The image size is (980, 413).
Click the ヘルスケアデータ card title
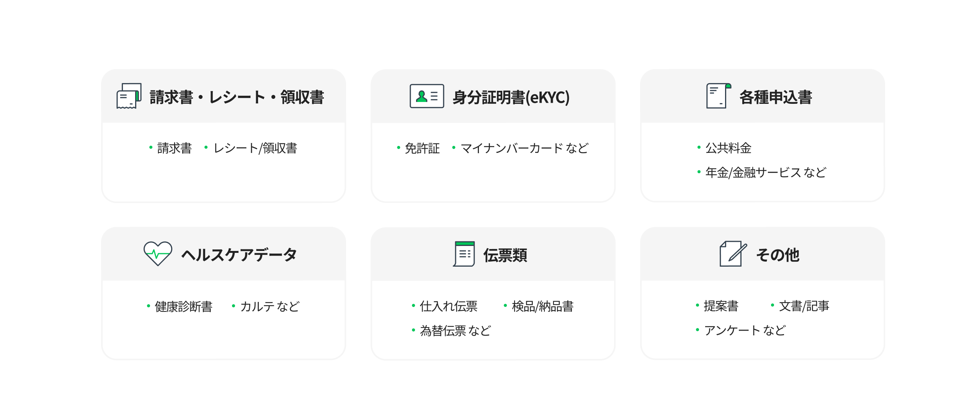(x=239, y=255)
